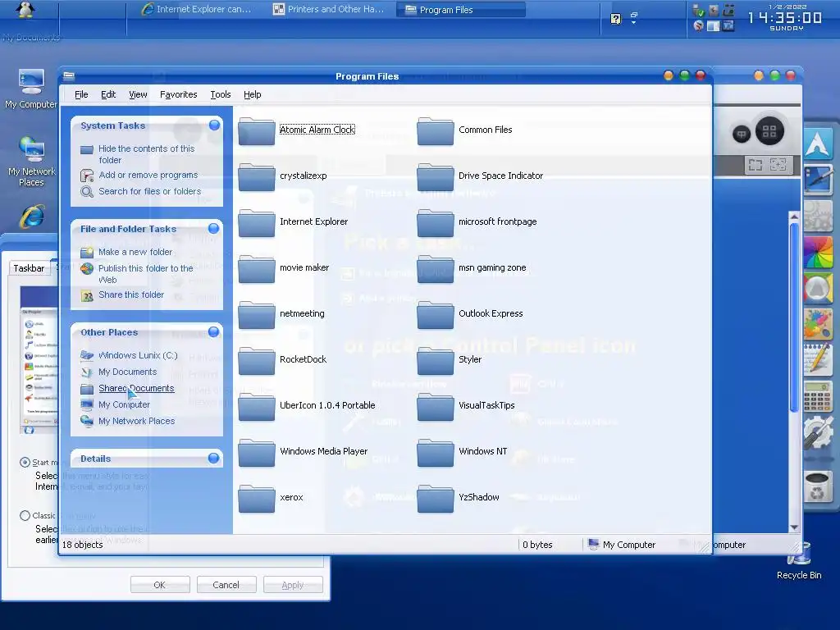Click the Apply button in properties dialog
Image resolution: width=840 pixels, height=630 pixels.
[293, 584]
